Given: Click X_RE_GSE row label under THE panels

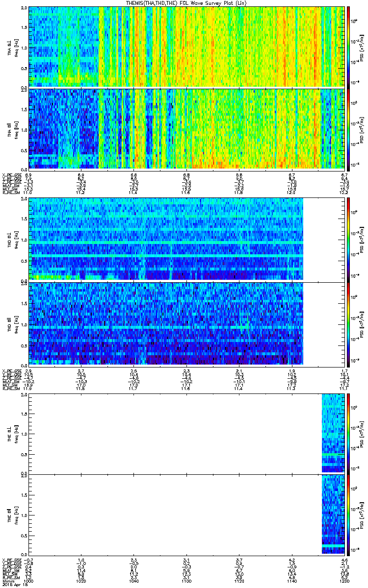Looking at the screenshot, I should [x=12, y=559].
